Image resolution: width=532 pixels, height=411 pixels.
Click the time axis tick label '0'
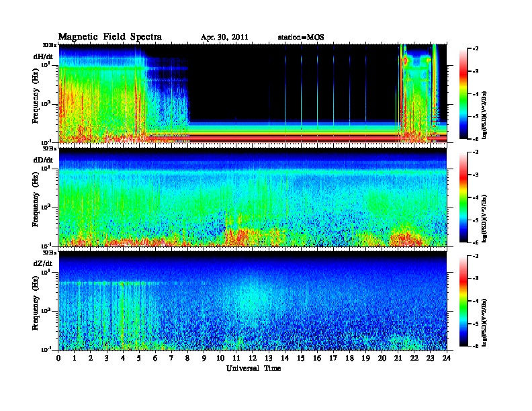point(58,358)
